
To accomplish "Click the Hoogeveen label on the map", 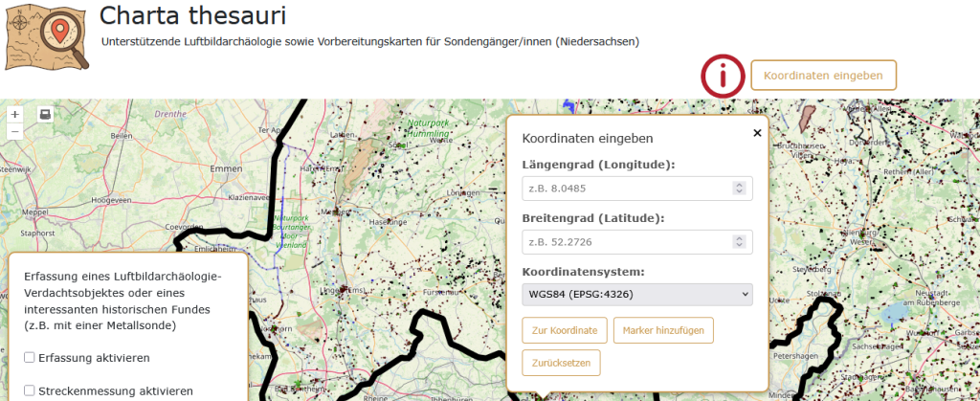I will tap(111, 200).
